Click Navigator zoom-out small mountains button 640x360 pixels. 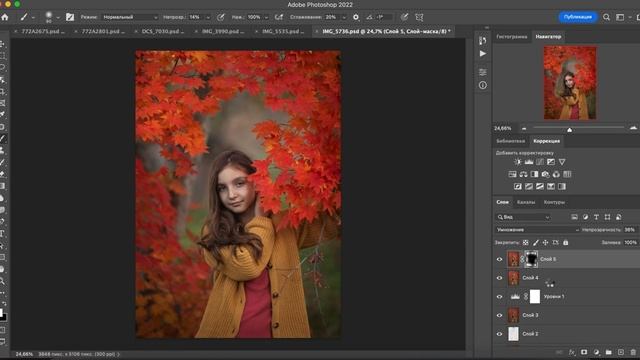pyautogui.click(x=524, y=129)
